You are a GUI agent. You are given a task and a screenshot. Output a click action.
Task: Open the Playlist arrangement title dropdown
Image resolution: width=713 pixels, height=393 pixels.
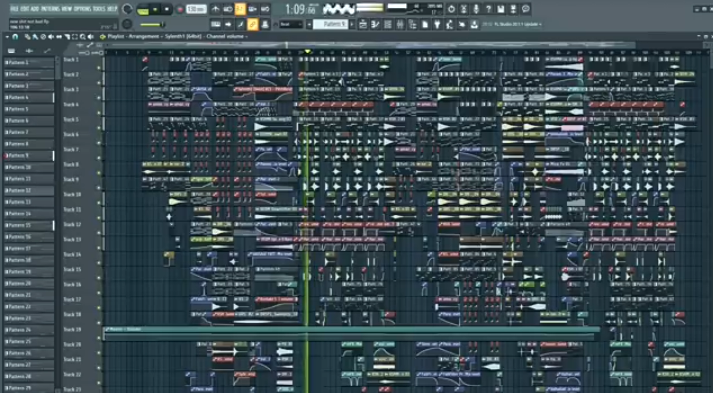177,36
